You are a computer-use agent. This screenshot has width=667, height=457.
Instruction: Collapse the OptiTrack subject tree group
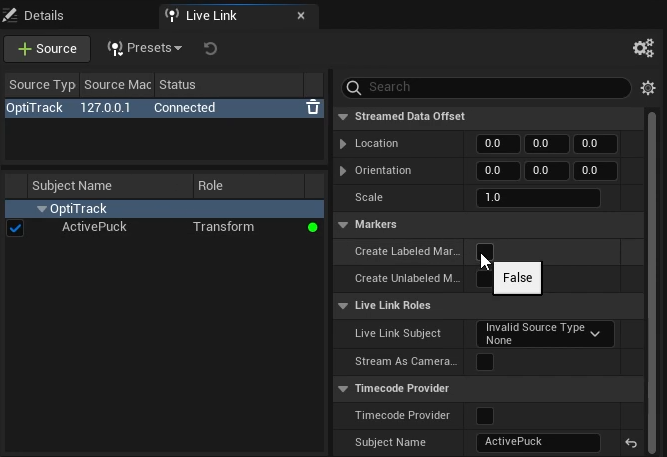[42, 209]
